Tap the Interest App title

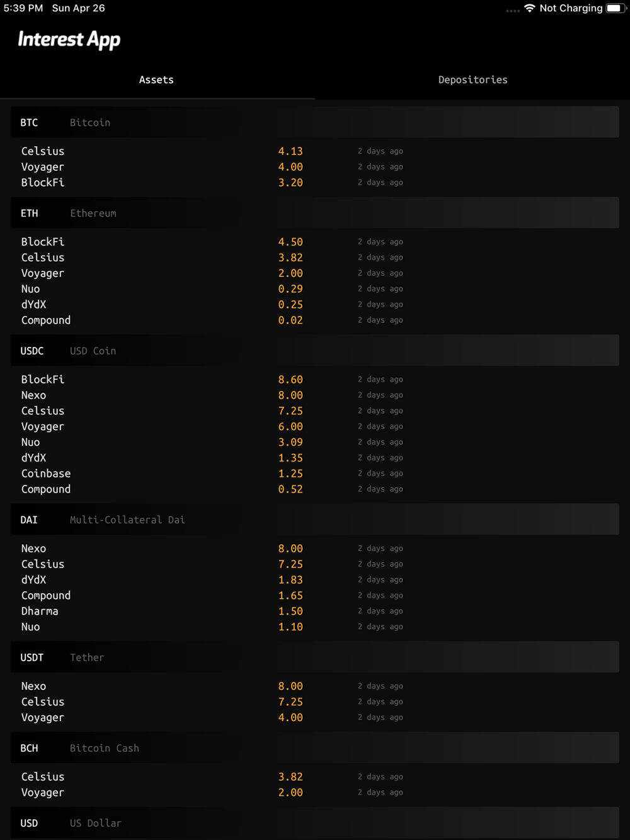tap(69, 40)
